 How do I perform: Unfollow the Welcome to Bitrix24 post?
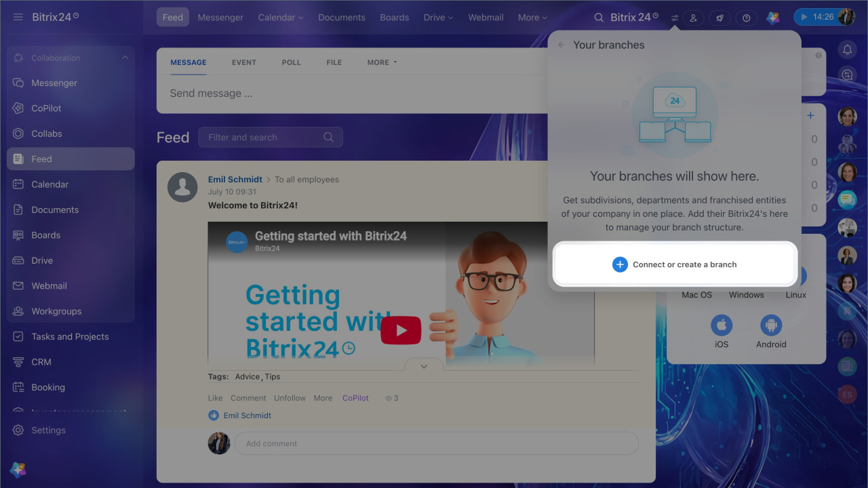point(290,398)
